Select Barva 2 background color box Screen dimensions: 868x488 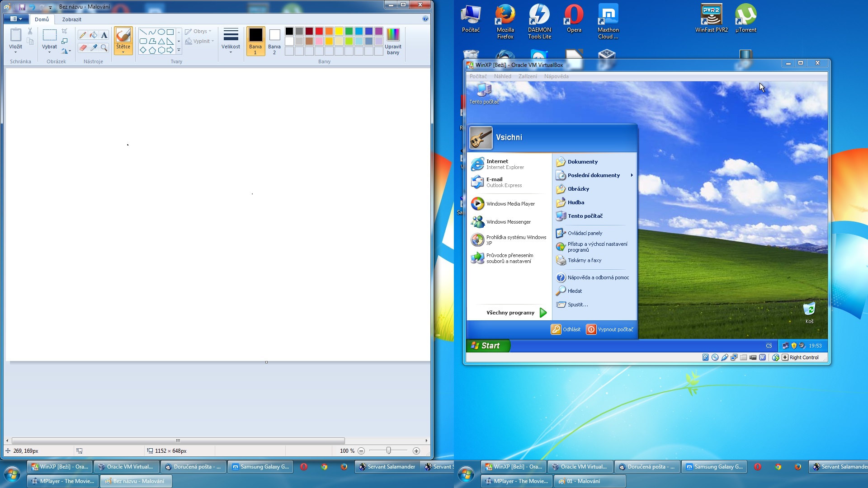[274, 41]
